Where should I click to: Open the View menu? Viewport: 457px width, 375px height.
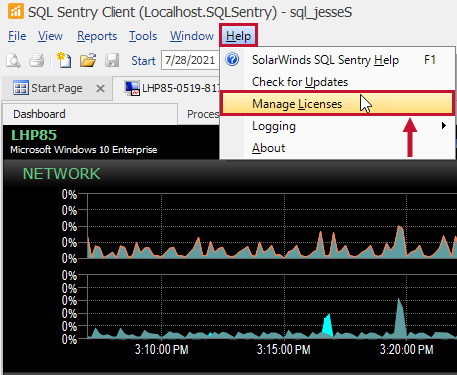coord(50,36)
